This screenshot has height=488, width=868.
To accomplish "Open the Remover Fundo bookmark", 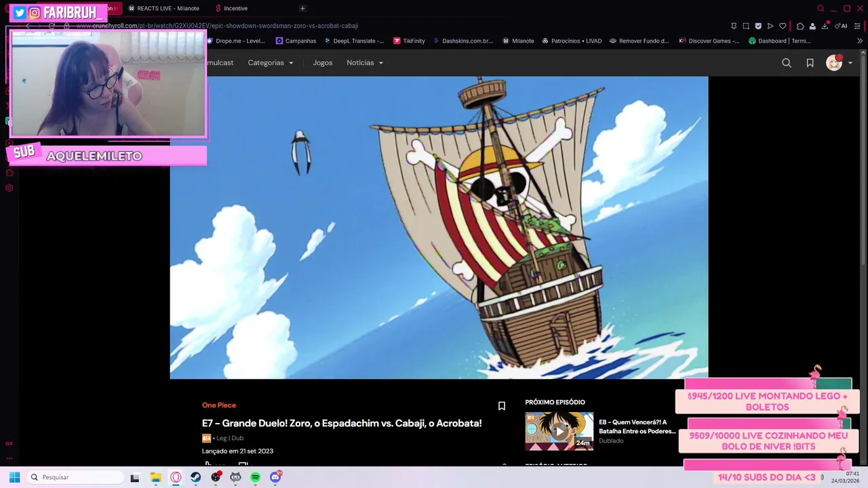I will coord(639,41).
